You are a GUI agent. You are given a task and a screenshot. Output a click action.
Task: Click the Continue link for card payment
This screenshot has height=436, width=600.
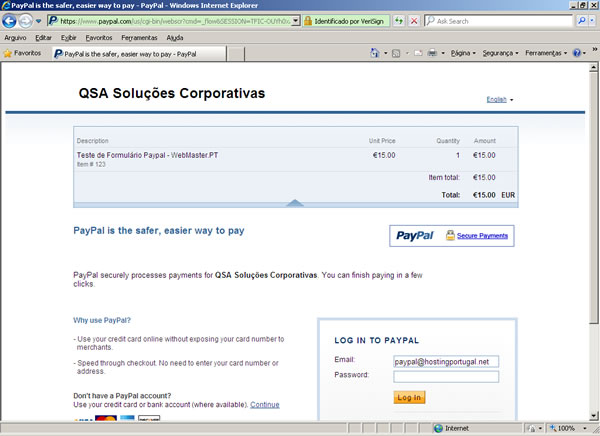tap(264, 404)
